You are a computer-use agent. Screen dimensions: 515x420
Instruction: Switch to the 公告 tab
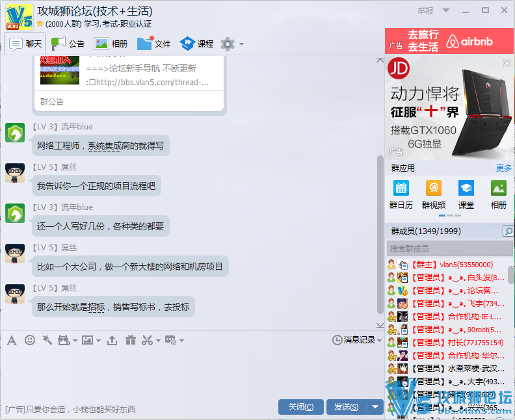click(x=68, y=44)
